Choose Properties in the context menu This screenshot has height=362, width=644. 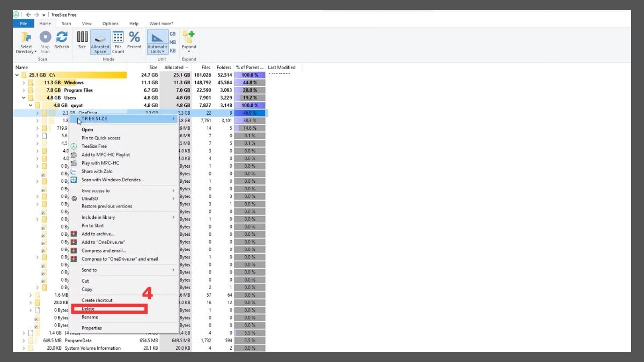(x=123, y=328)
